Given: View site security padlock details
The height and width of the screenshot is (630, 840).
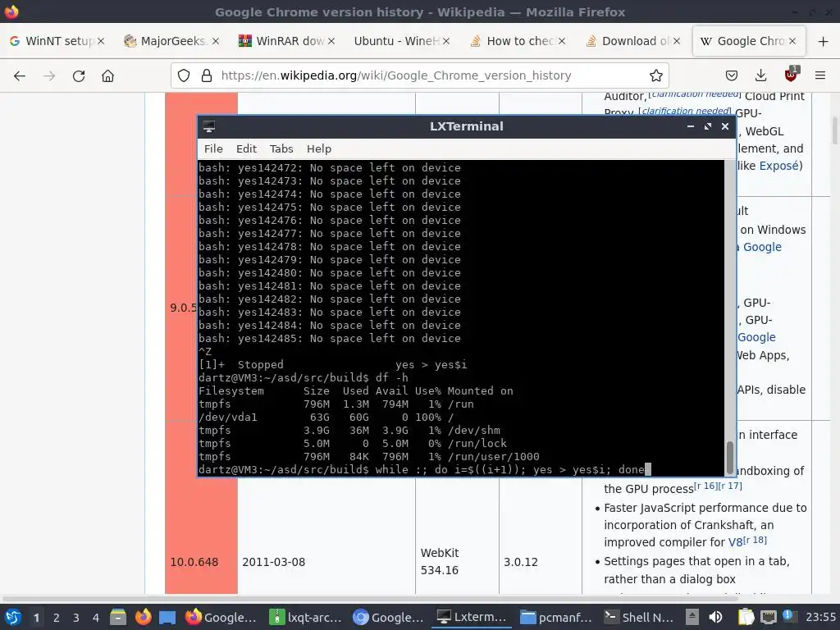Looking at the screenshot, I should coord(206,75).
